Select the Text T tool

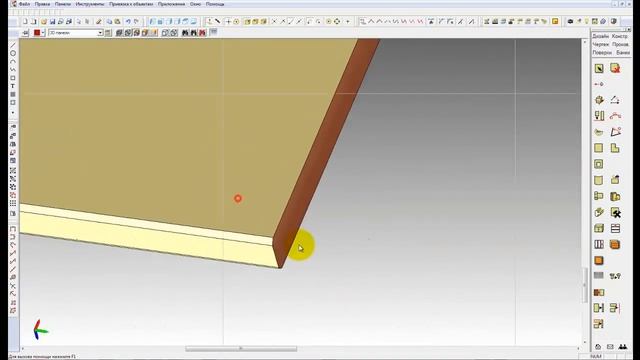click(x=13, y=86)
